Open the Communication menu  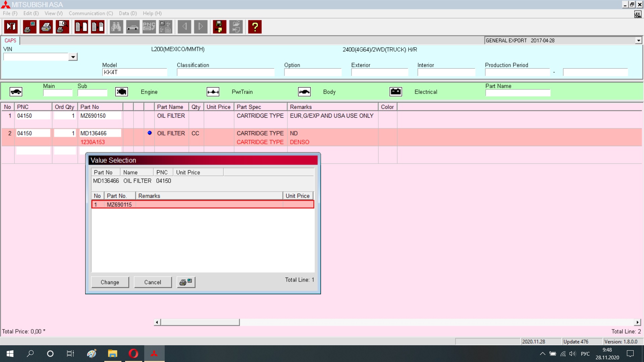pos(91,13)
